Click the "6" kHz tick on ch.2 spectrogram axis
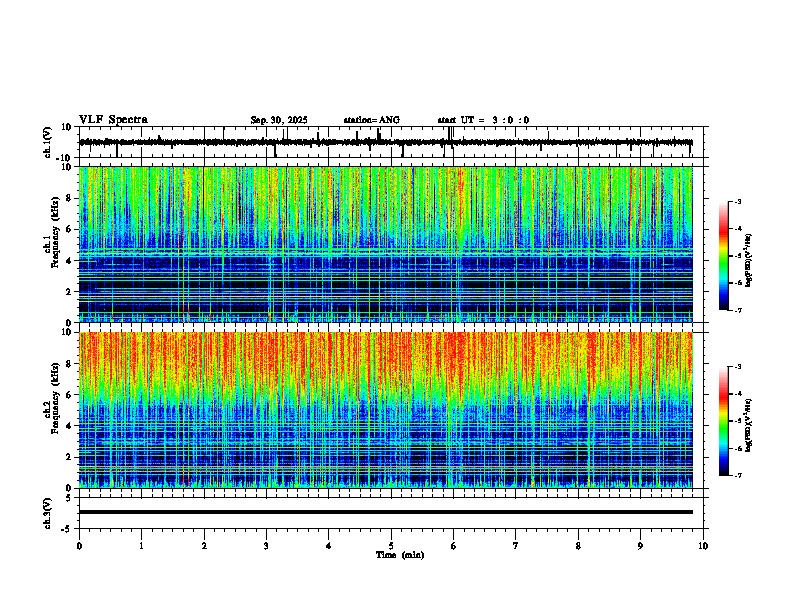The height and width of the screenshot is (612, 792). coord(69,395)
